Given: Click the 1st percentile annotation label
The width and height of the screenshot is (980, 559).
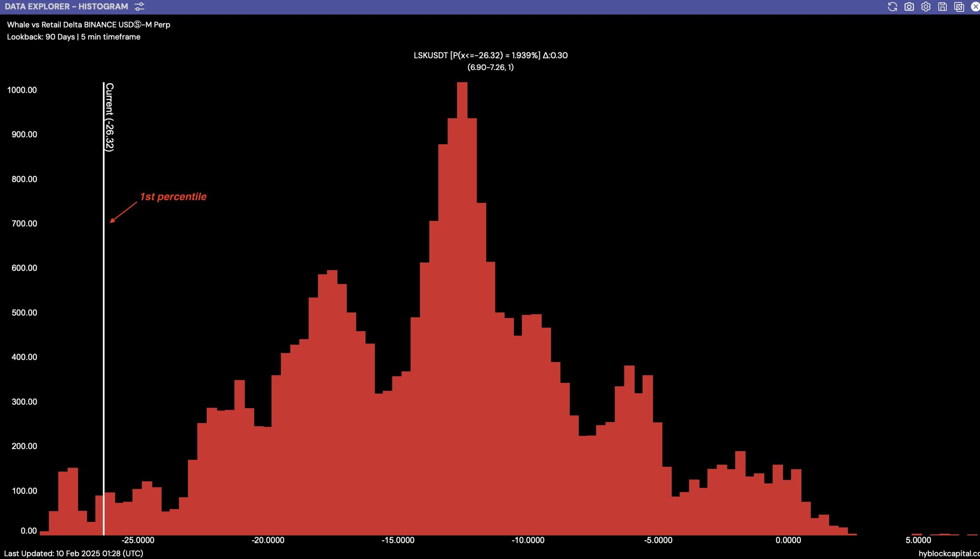Looking at the screenshot, I should pyautogui.click(x=173, y=196).
